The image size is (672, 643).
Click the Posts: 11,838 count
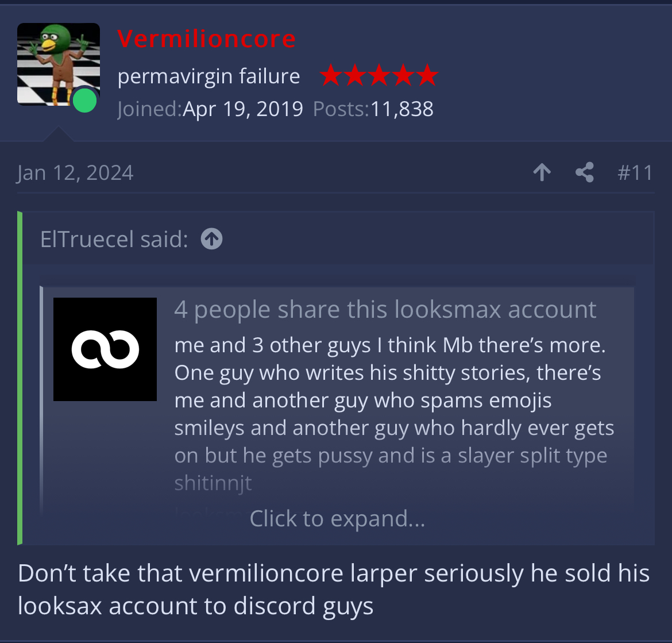(x=373, y=109)
